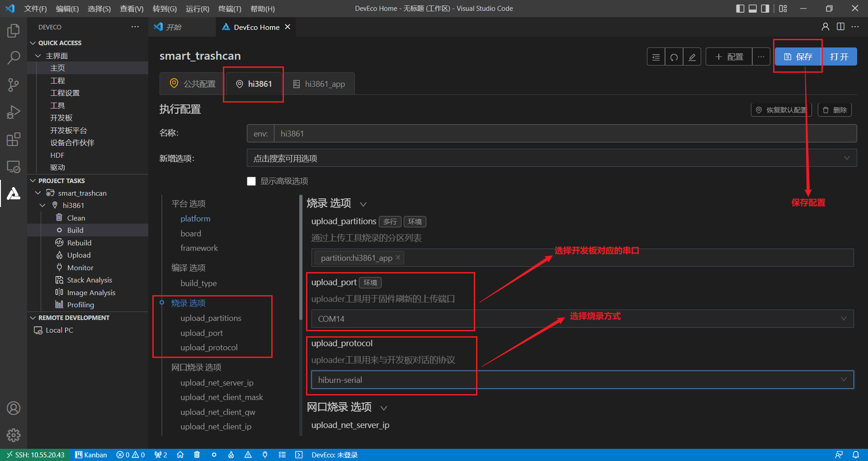
Task: Collapse the 网口烧录 选项 section chevron
Action: [384, 408]
